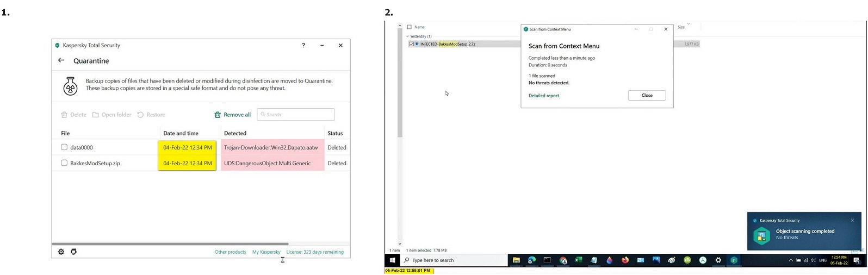This screenshot has height=275, width=868.
Task: Select the BakkesModSetup.zip file name
Action: (95, 163)
